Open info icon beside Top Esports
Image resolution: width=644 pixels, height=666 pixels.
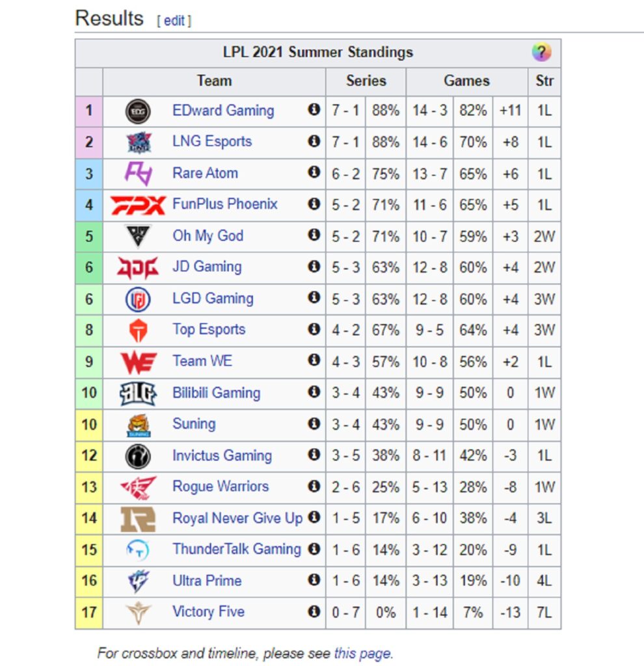(x=314, y=328)
